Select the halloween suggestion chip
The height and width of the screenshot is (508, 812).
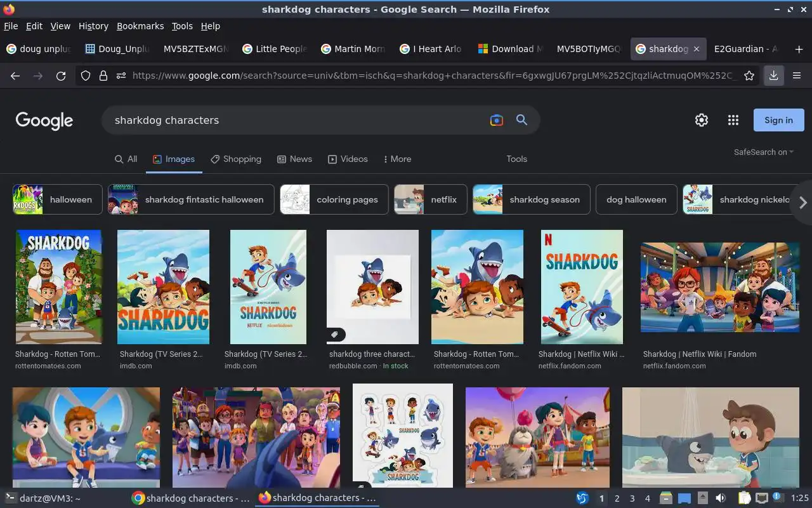click(x=58, y=199)
